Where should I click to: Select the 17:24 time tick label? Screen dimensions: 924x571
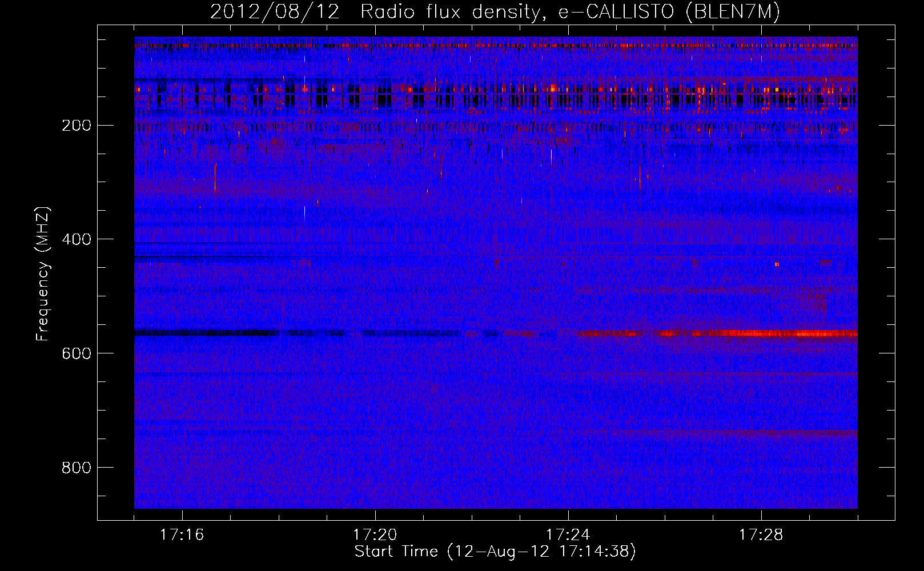(568, 535)
